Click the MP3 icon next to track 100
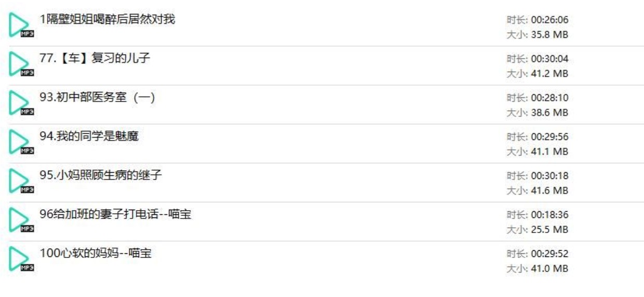Image resolution: width=644 pixels, height=297 pixels. coord(21,259)
